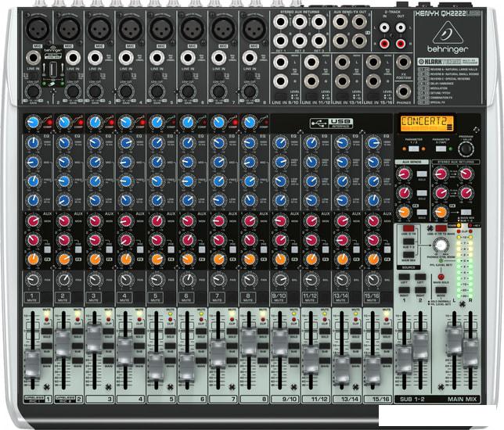The image size is (504, 430).
Task: Click the channel 4 pan knob
Action: click(126, 281)
